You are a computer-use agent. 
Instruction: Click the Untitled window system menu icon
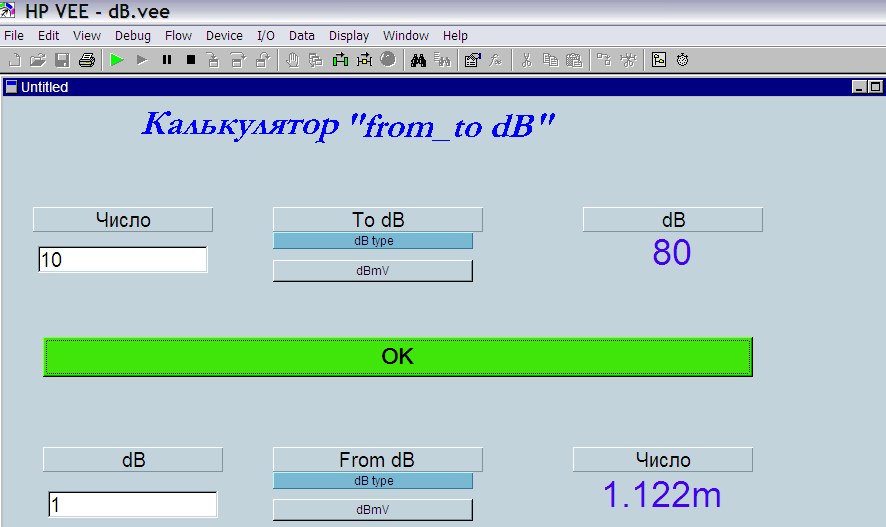point(11,87)
